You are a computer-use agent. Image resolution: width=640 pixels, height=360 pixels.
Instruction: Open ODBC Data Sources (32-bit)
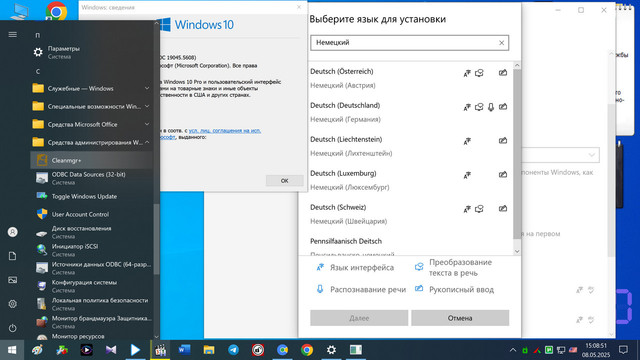click(92, 178)
